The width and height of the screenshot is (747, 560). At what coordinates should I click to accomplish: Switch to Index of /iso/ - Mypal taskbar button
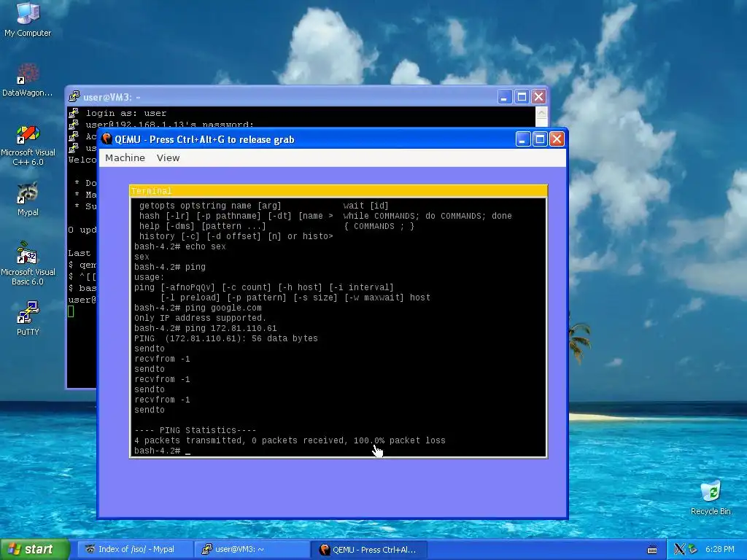(135, 550)
